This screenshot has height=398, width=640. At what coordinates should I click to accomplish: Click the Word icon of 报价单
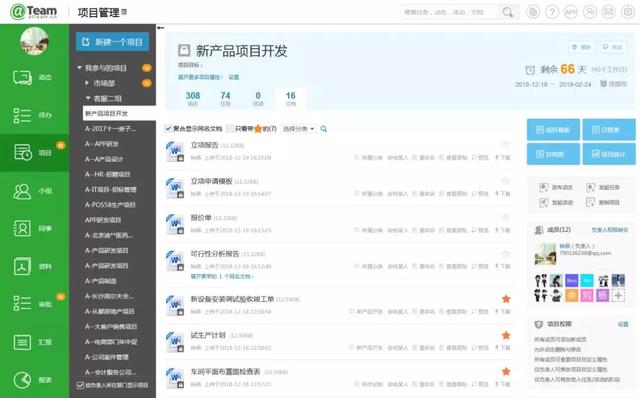click(x=175, y=224)
